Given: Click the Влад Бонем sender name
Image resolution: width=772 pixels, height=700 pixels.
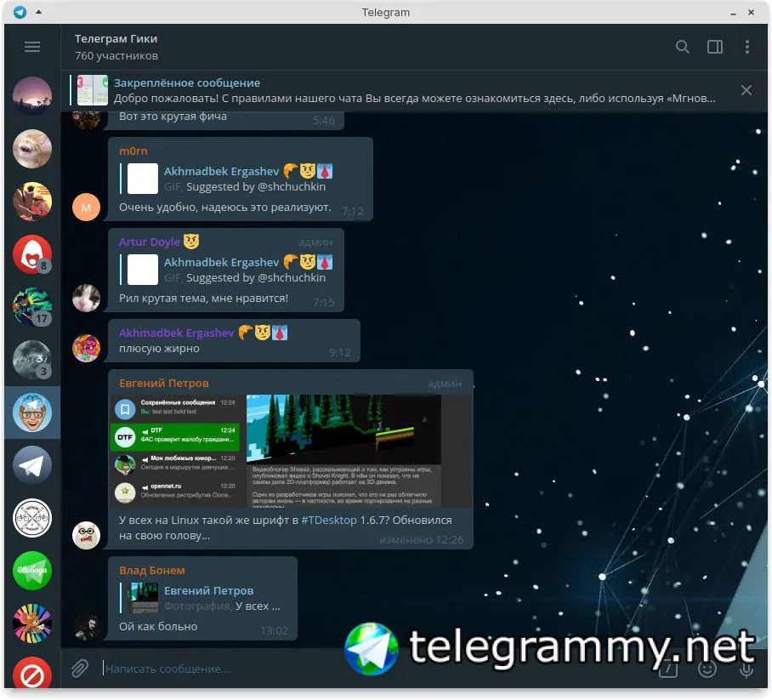Looking at the screenshot, I should pos(152,571).
